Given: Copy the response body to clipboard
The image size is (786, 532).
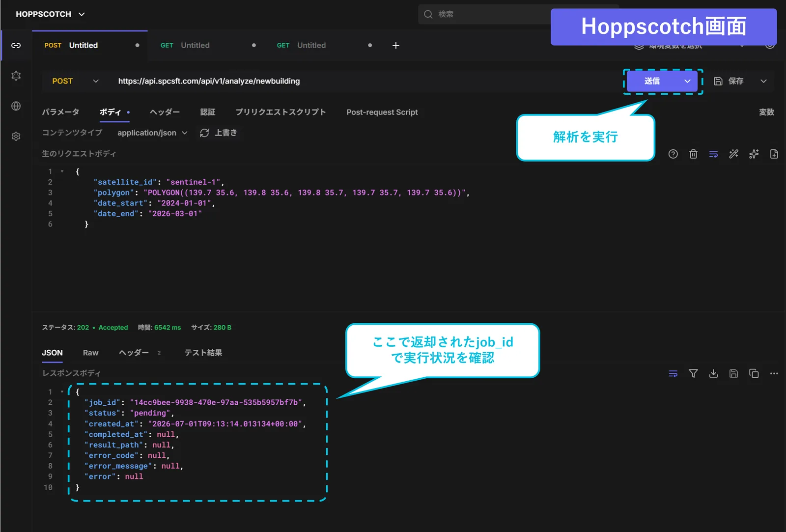Looking at the screenshot, I should [754, 374].
